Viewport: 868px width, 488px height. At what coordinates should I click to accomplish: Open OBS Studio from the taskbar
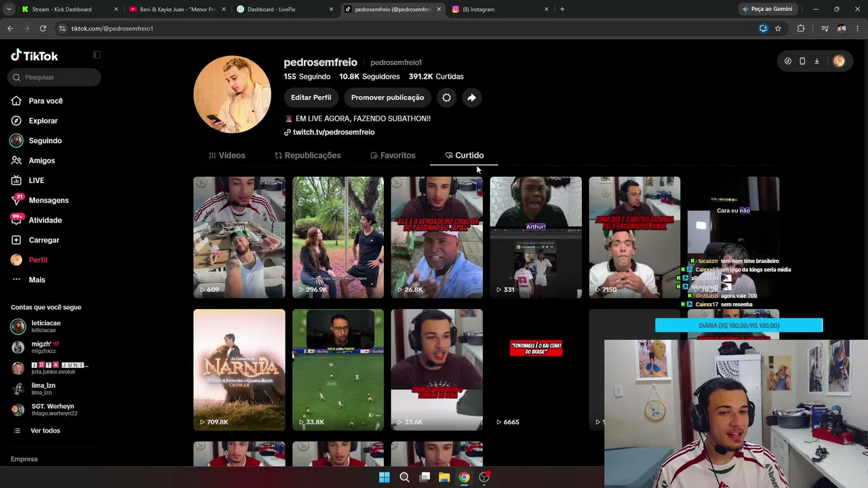click(x=484, y=477)
